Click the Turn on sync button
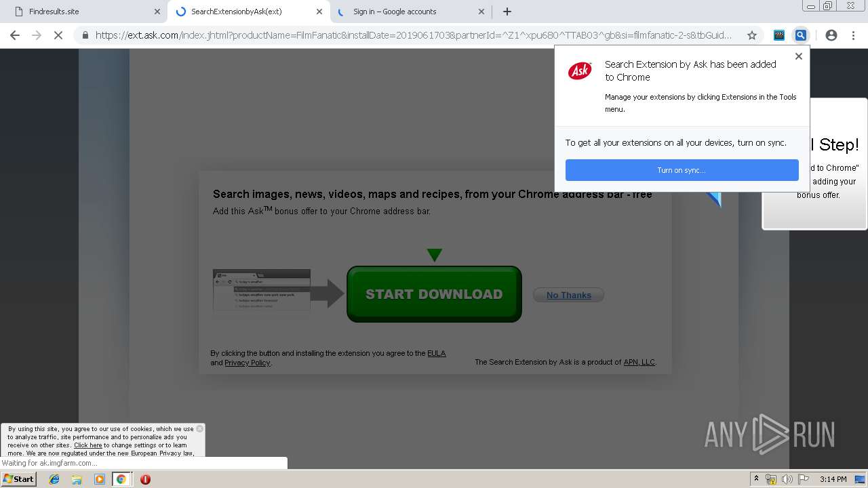The width and height of the screenshot is (868, 488). click(x=682, y=170)
